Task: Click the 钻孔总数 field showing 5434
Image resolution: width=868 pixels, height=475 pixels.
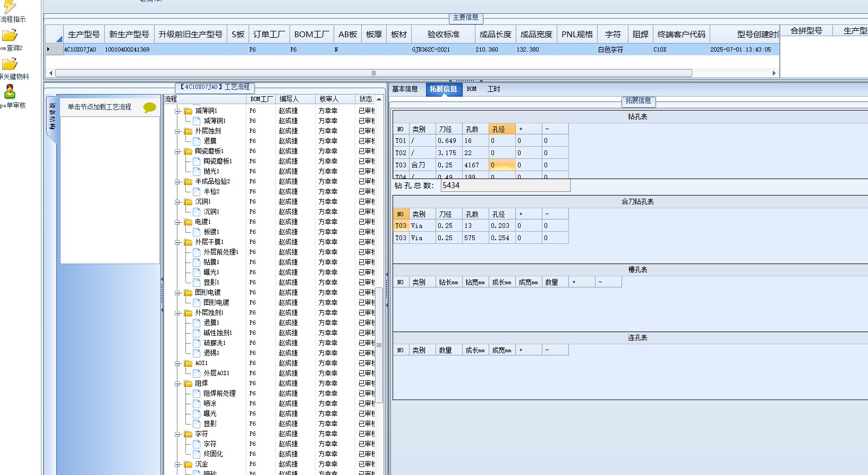Action: [505, 185]
